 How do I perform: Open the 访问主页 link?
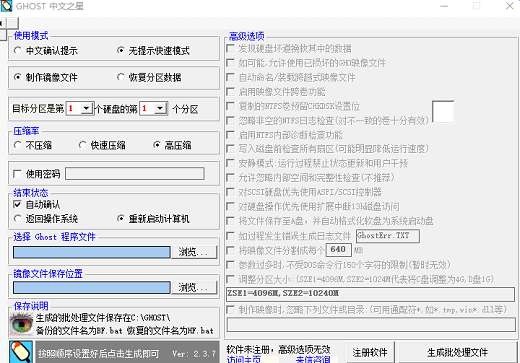244,360
